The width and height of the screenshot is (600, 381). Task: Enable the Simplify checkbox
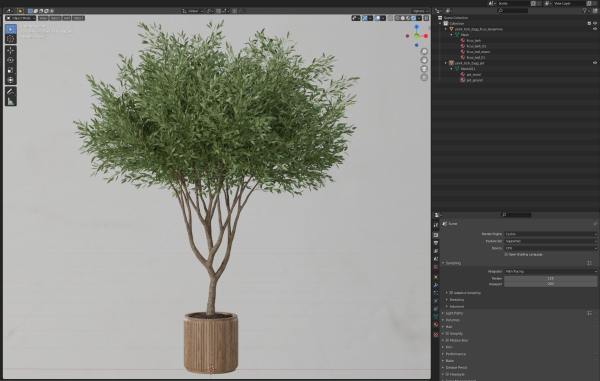pos(447,334)
